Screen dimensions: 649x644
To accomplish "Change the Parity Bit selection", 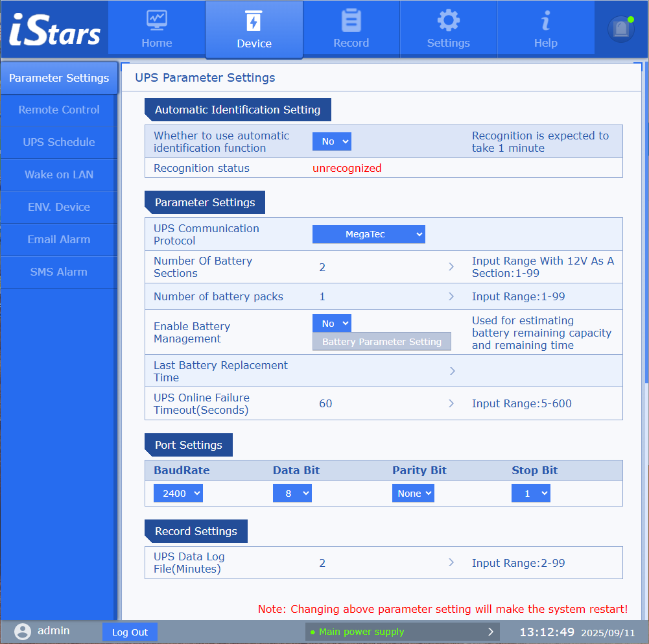I will [x=413, y=494].
